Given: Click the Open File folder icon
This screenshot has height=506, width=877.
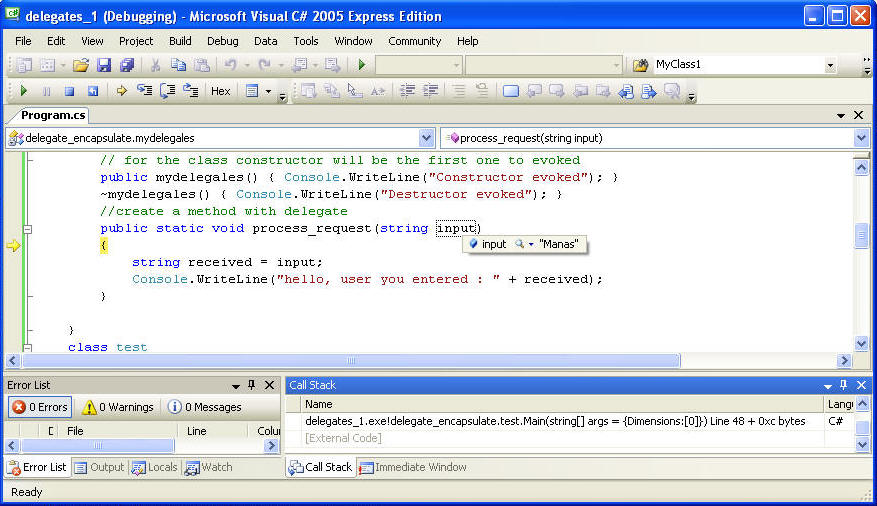Looking at the screenshot, I should pos(81,65).
